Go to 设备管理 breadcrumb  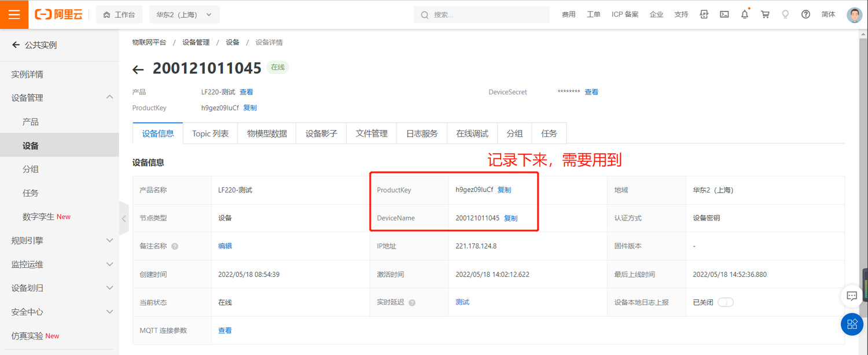tap(196, 42)
